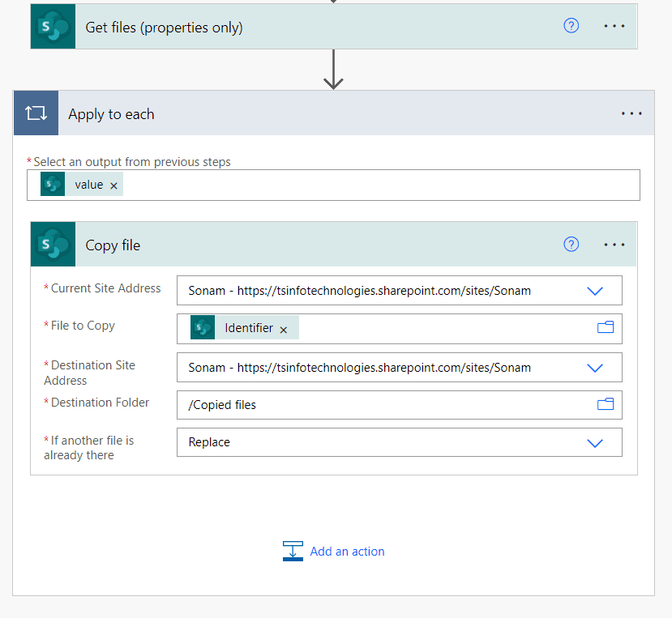
Task: Open the Apply to each ellipsis menu
Action: pos(631,113)
